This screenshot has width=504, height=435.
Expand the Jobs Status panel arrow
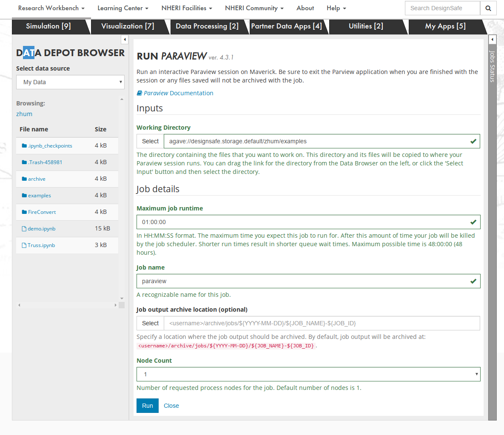point(492,40)
